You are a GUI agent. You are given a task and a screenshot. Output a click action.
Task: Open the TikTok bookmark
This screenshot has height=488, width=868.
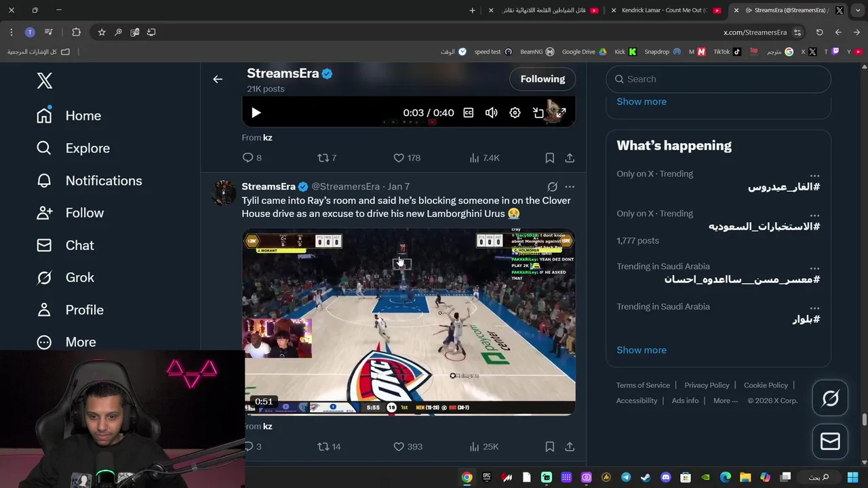pos(727,52)
